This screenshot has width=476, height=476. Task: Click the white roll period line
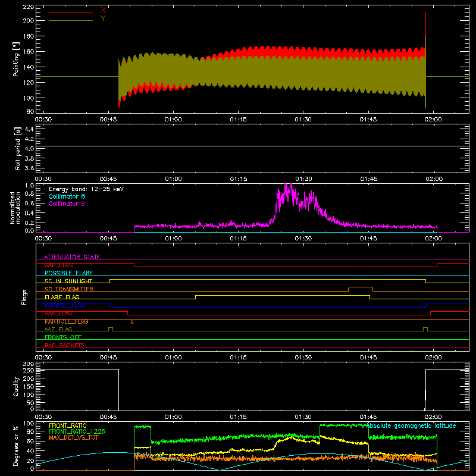click(252, 146)
